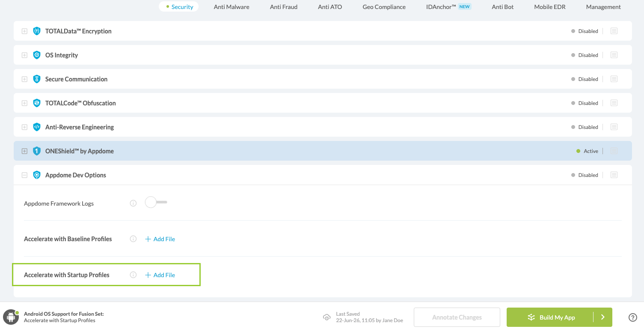Switch to the Anti Malware tab
644x329 pixels.
(231, 7)
